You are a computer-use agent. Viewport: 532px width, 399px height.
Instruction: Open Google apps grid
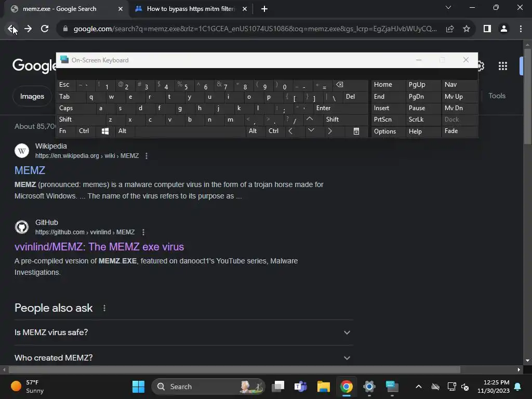pos(503,66)
